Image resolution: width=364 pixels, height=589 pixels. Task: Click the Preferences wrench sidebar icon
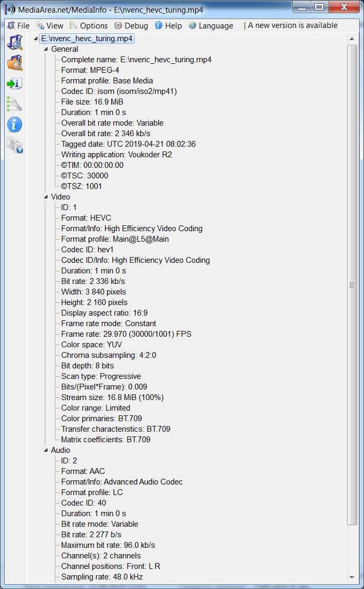(15, 103)
